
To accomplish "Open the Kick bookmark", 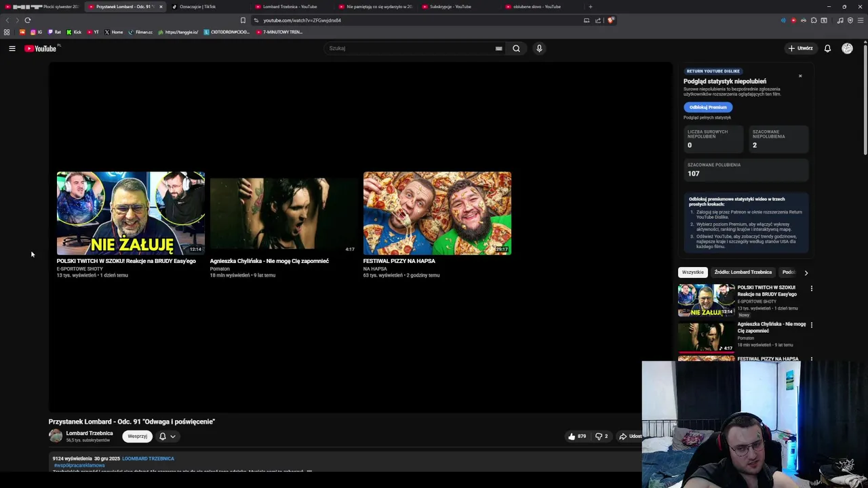I will pos(74,32).
